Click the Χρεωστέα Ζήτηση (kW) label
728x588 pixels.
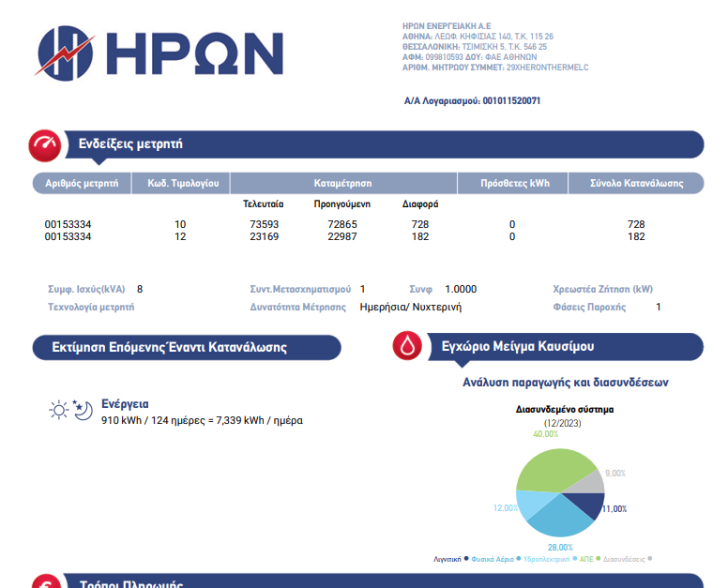pos(602,290)
